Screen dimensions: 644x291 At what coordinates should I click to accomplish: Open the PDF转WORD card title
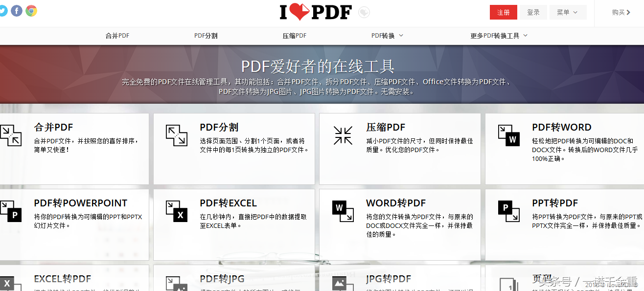click(x=562, y=127)
